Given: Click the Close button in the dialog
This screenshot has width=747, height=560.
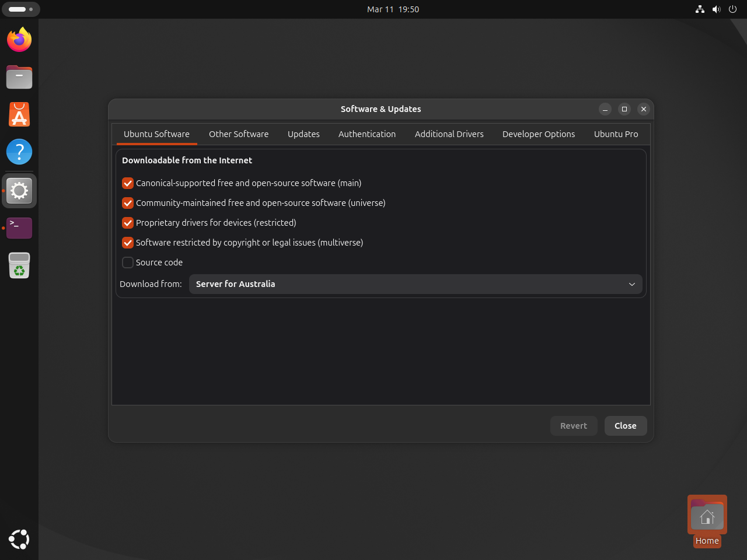Looking at the screenshot, I should pyautogui.click(x=626, y=426).
